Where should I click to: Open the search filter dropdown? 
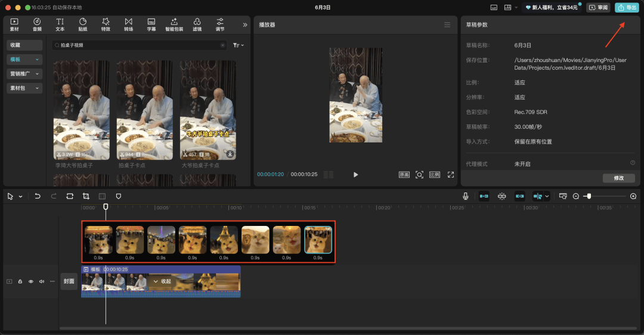point(239,45)
